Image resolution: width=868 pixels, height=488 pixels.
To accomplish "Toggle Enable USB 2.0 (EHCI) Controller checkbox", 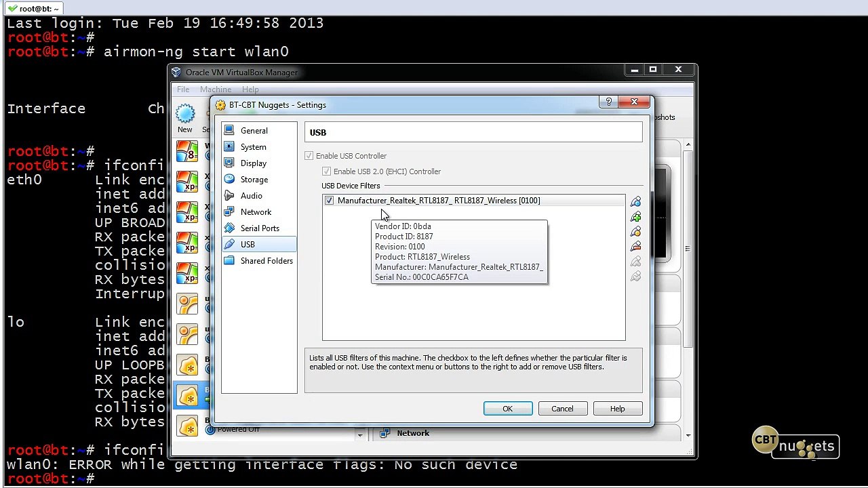I will [327, 171].
